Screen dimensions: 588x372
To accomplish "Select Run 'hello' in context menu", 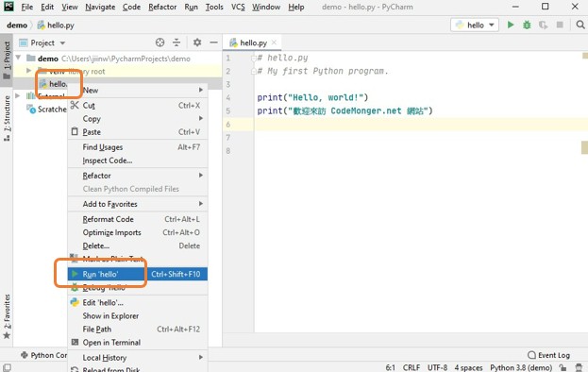I will (138, 274).
